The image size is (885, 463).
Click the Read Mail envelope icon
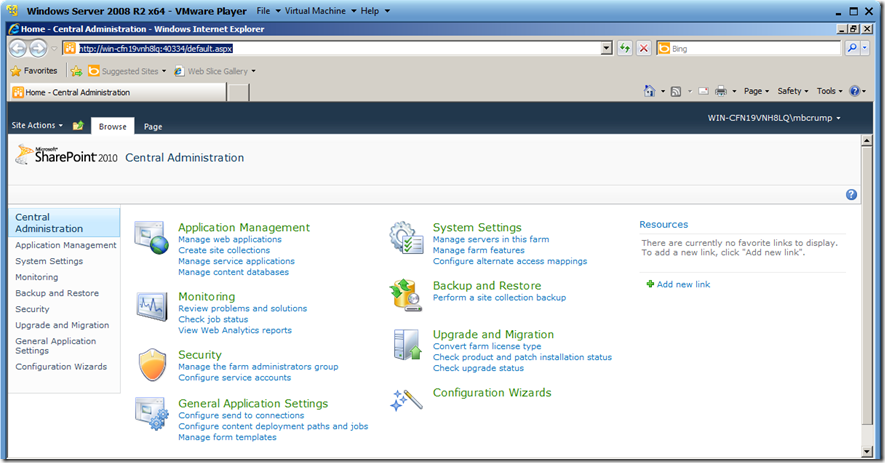point(703,91)
